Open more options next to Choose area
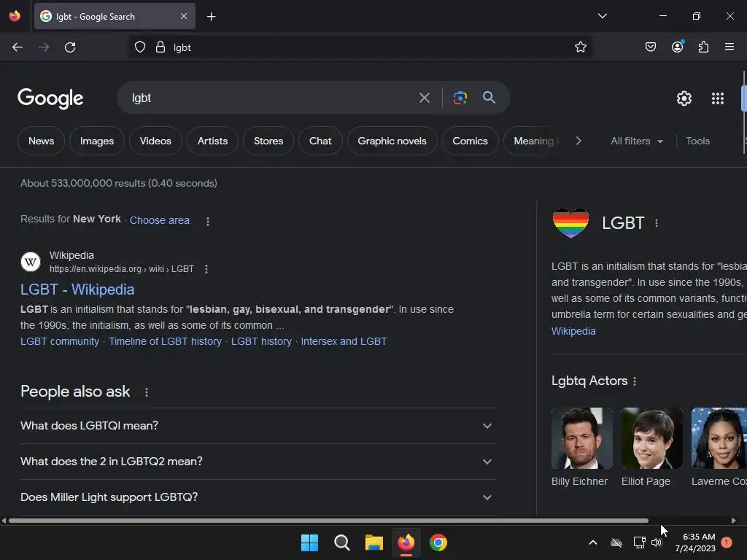 [x=208, y=221]
